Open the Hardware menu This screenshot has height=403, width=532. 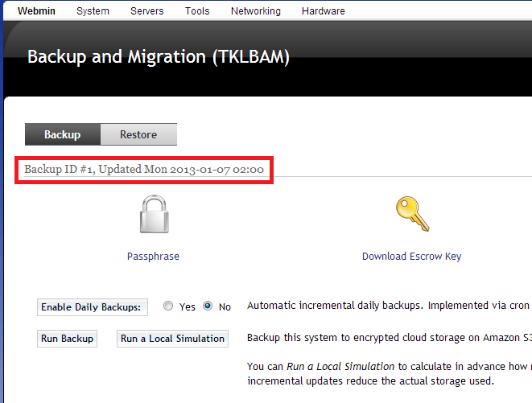pyautogui.click(x=323, y=11)
